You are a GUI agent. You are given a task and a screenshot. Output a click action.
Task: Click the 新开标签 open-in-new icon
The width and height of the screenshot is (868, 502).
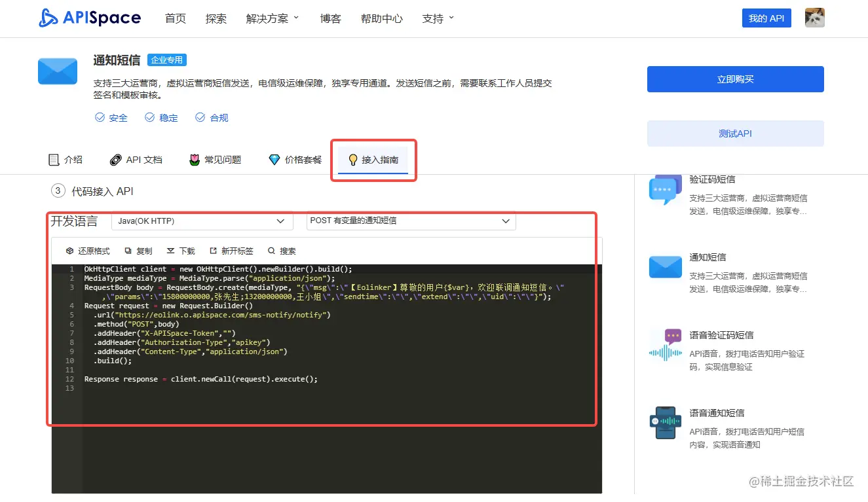click(213, 251)
